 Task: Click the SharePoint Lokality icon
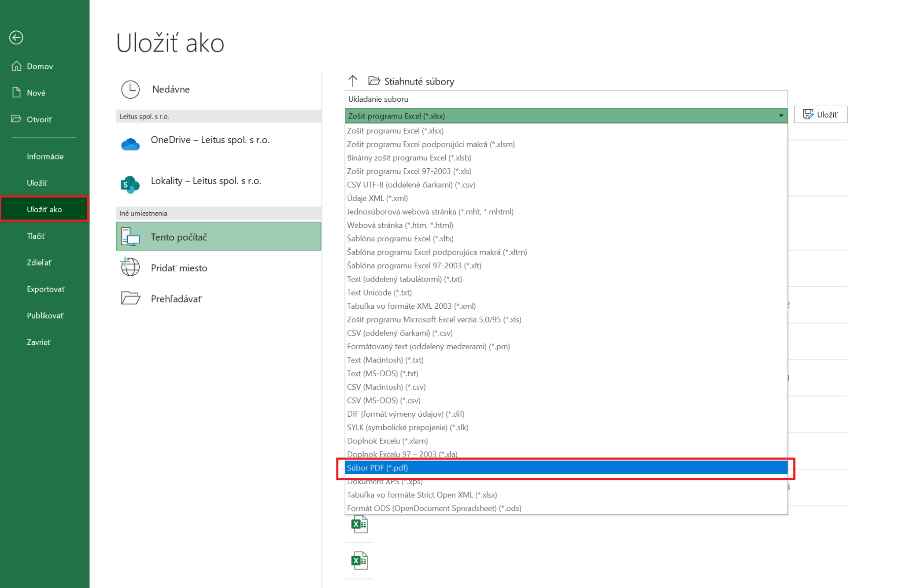(x=130, y=184)
